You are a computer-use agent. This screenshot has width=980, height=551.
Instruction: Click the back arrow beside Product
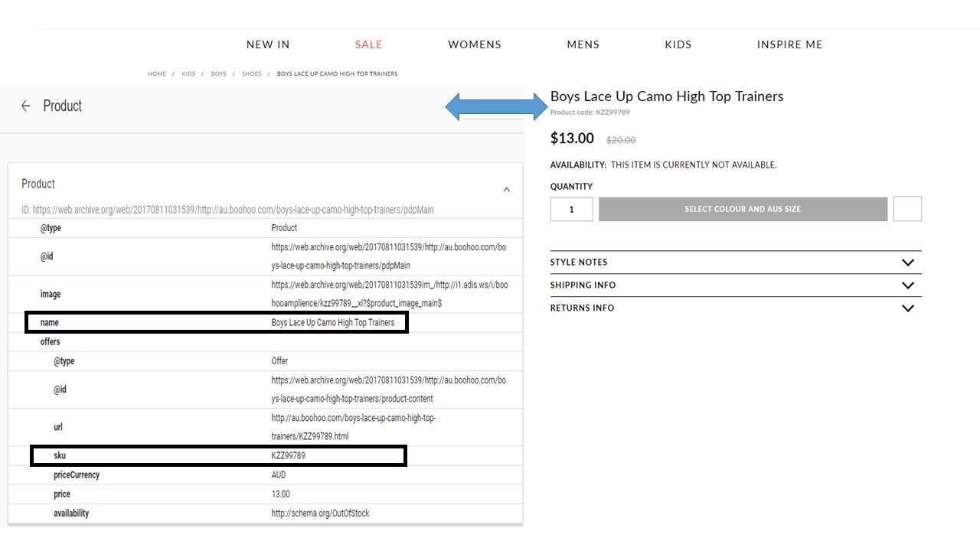click(x=26, y=106)
